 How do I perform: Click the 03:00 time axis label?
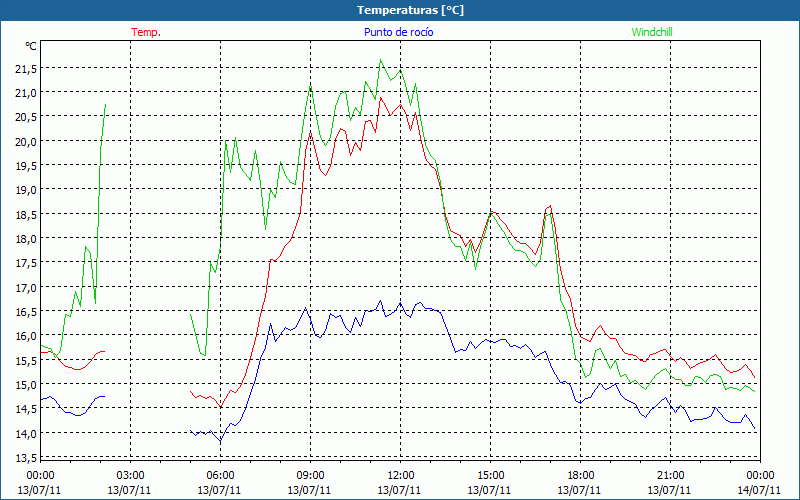(130, 476)
